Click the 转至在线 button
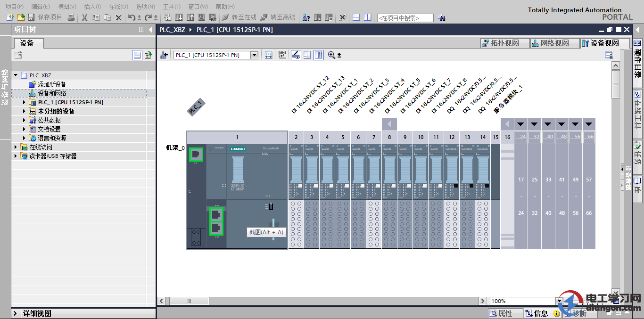 click(x=239, y=17)
